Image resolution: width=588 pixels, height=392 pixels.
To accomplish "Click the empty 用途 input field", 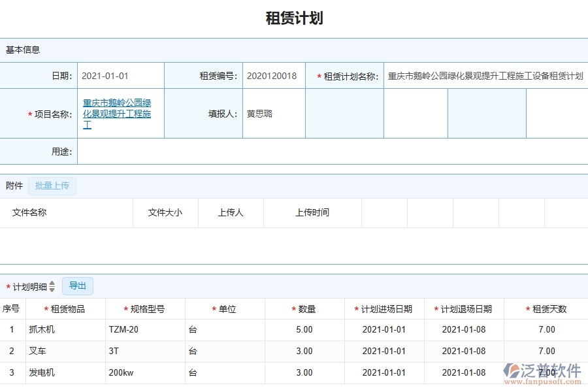I will tap(332, 152).
